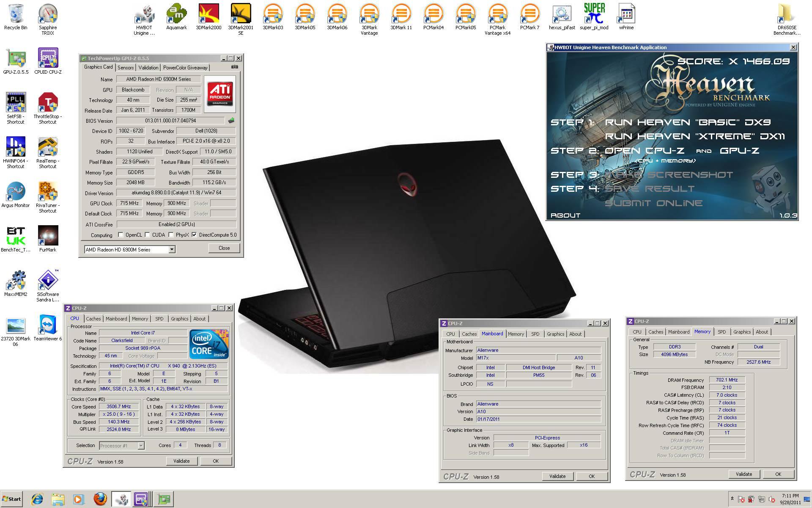Image resolution: width=812 pixels, height=508 pixels.
Task: Toggle OpenCL checkbox in GPU-Z
Action: coord(121,235)
